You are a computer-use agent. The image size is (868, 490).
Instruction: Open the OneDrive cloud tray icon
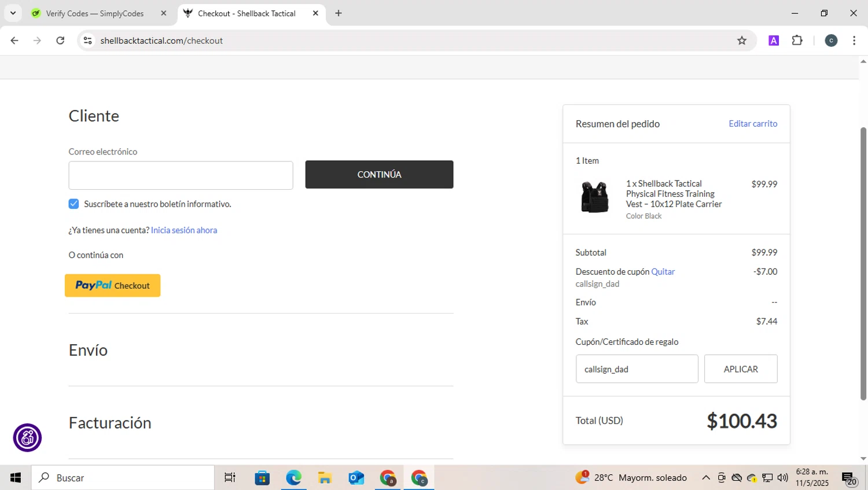(737, 478)
